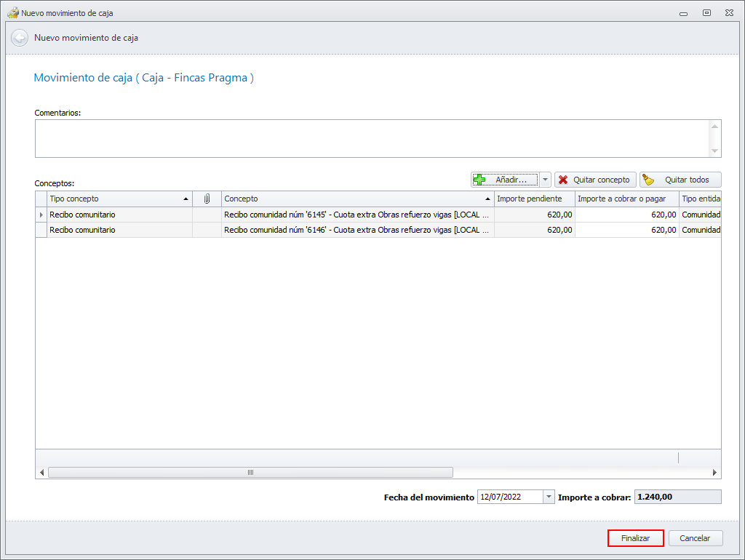Click Importe a cobrar o pagar header
The height and width of the screenshot is (560, 745).
point(626,199)
